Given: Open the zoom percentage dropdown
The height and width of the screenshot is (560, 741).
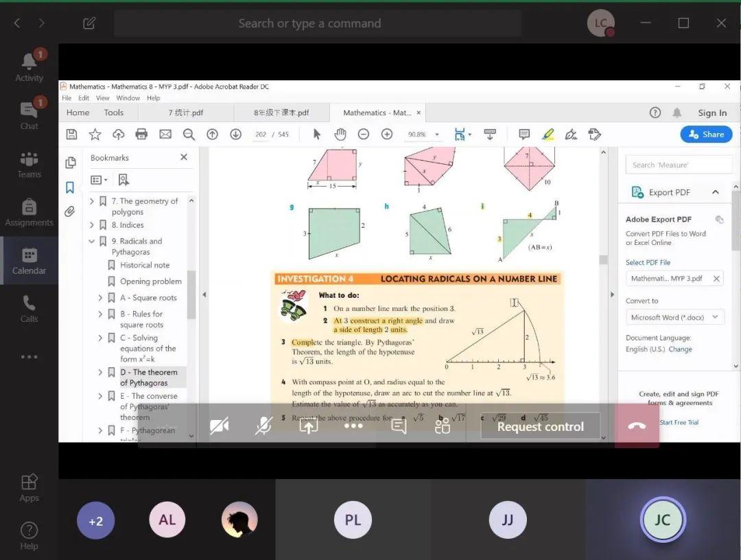Looking at the screenshot, I should pyautogui.click(x=436, y=135).
